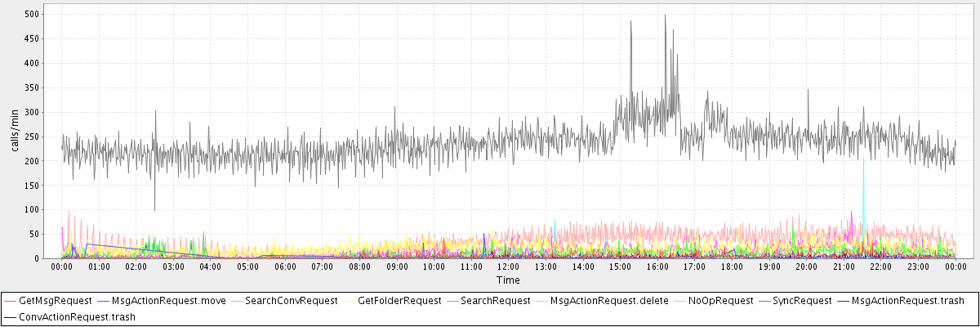Click the SearchRequest legend entry
This screenshot has height=327, width=980.
[496, 301]
